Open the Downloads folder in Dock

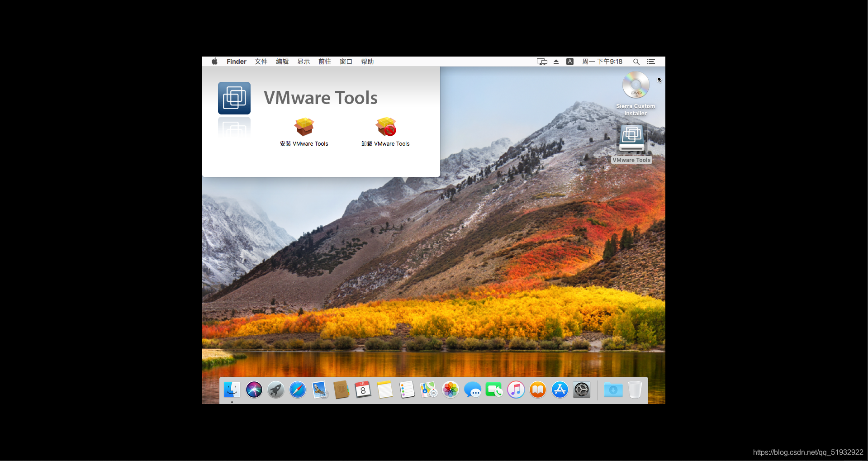point(613,390)
